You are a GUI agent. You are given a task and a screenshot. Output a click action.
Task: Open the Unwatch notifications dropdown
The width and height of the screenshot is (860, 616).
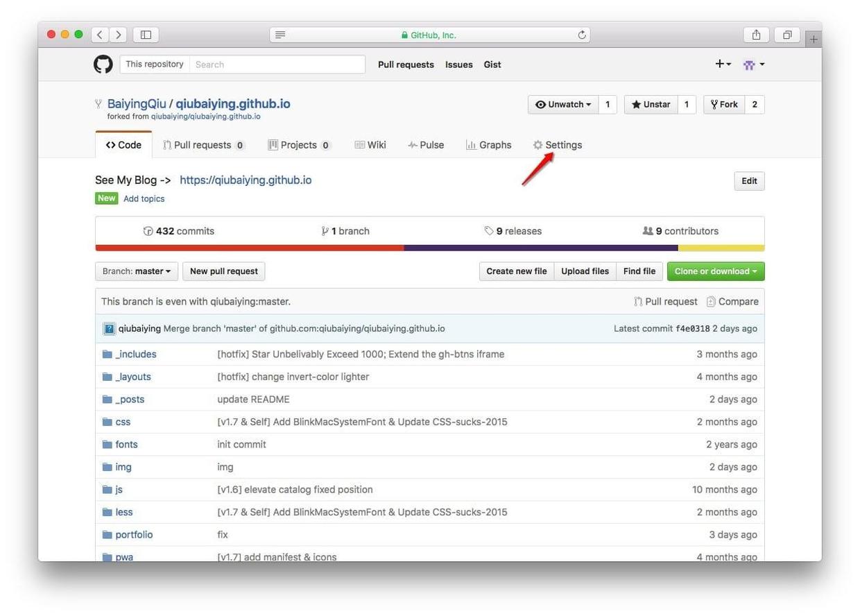pos(562,105)
